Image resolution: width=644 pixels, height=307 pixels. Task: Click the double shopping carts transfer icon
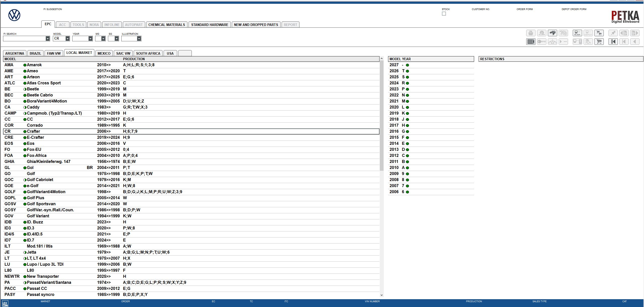pos(599,33)
